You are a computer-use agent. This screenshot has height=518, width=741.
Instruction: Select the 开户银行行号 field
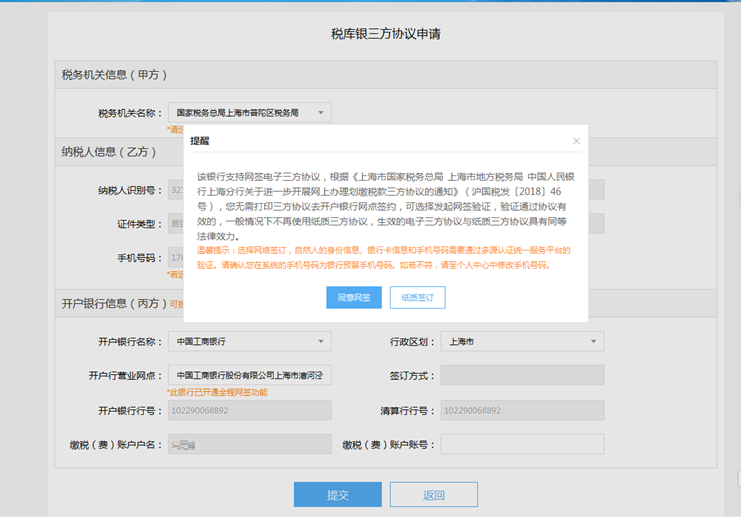248,410
